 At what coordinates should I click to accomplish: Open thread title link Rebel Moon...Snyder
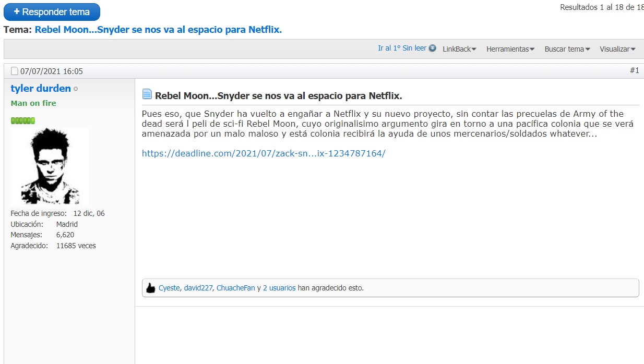pos(158,30)
